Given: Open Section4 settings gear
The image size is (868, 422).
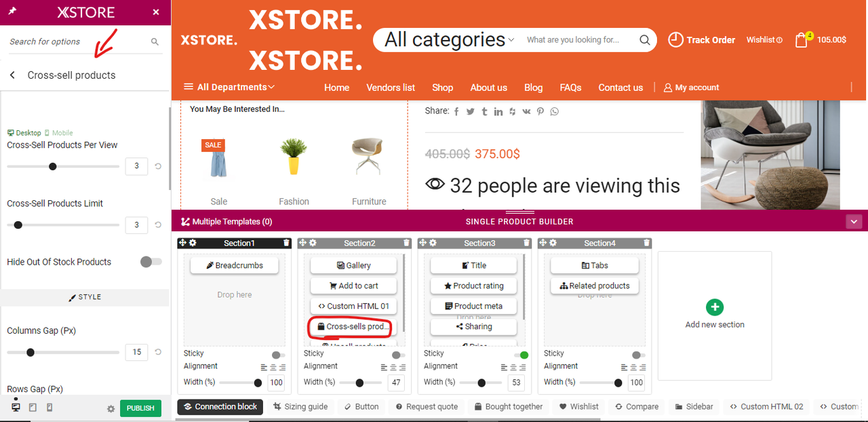Looking at the screenshot, I should pyautogui.click(x=553, y=243).
